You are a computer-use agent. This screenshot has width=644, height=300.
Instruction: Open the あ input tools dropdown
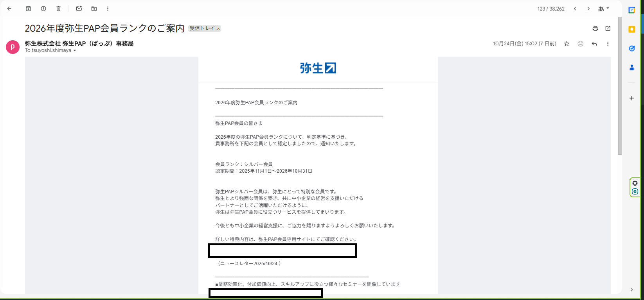coord(604,9)
